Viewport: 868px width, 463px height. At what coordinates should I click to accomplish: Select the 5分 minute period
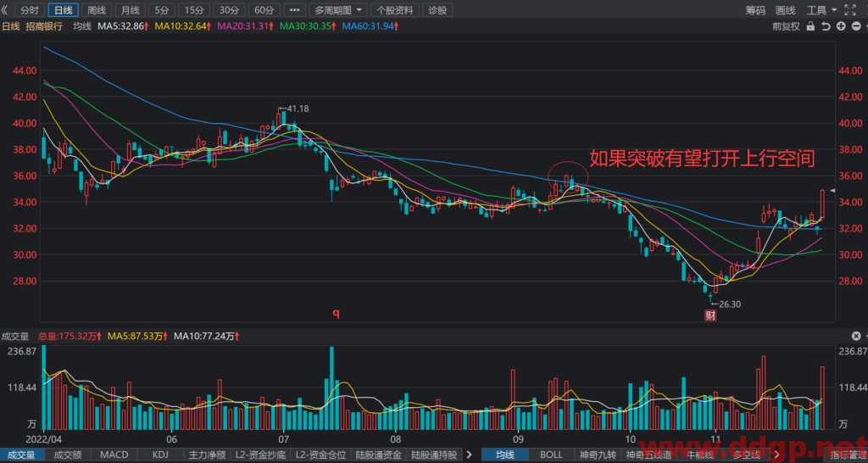pyautogui.click(x=162, y=10)
